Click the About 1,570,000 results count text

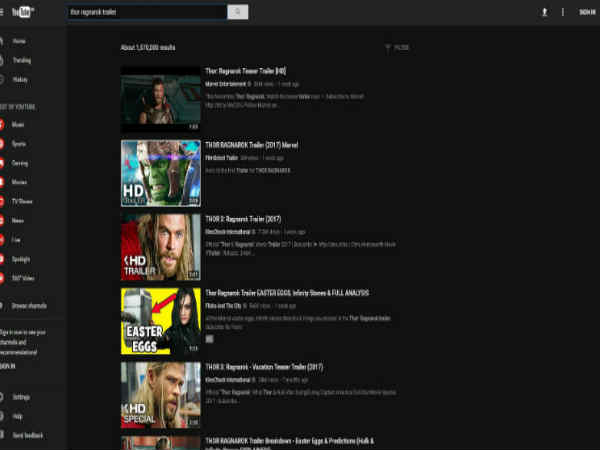148,47
